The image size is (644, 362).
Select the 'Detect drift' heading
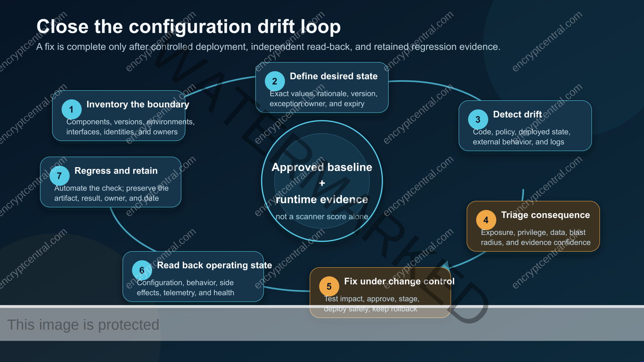click(518, 115)
